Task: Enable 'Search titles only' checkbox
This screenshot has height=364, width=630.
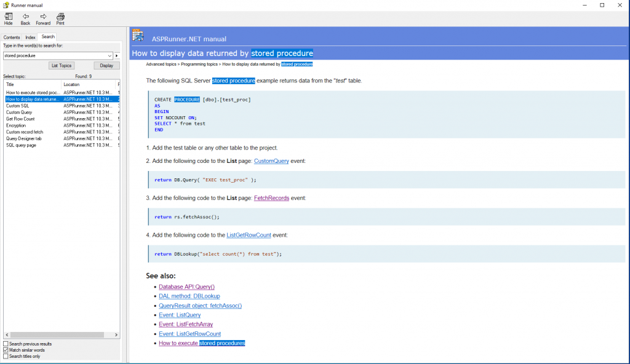Action: (6, 356)
